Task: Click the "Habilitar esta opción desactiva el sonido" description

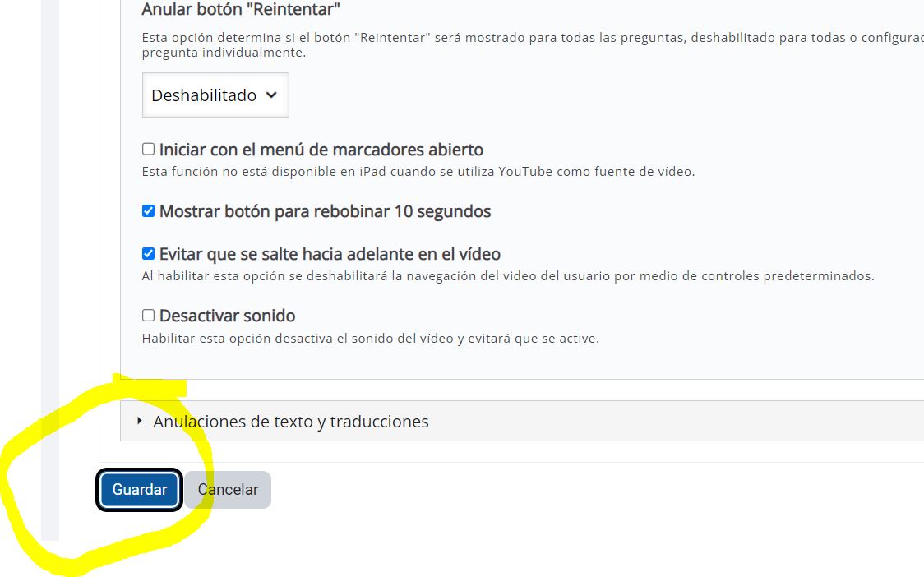Action: [371, 339]
